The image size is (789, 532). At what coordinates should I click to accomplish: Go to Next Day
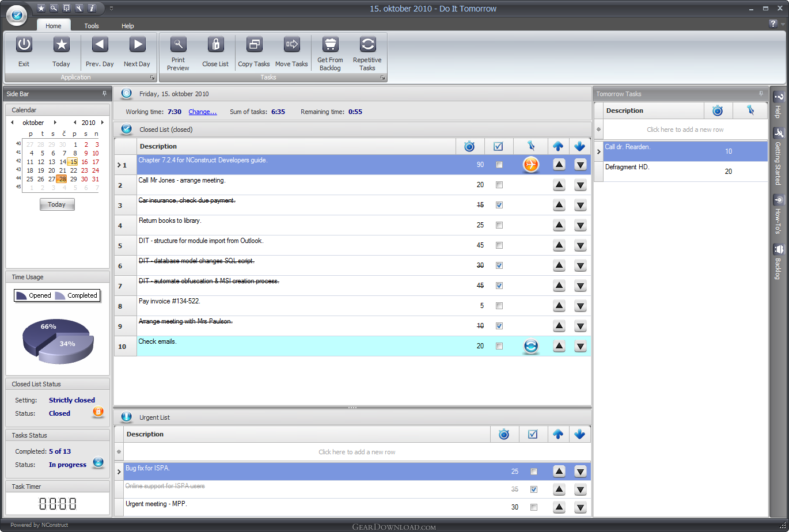(x=137, y=45)
